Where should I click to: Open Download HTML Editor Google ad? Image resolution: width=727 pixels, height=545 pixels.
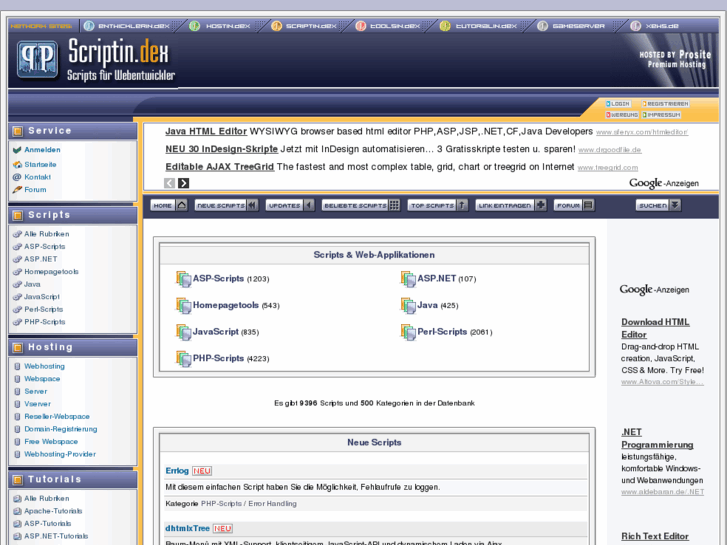655,328
